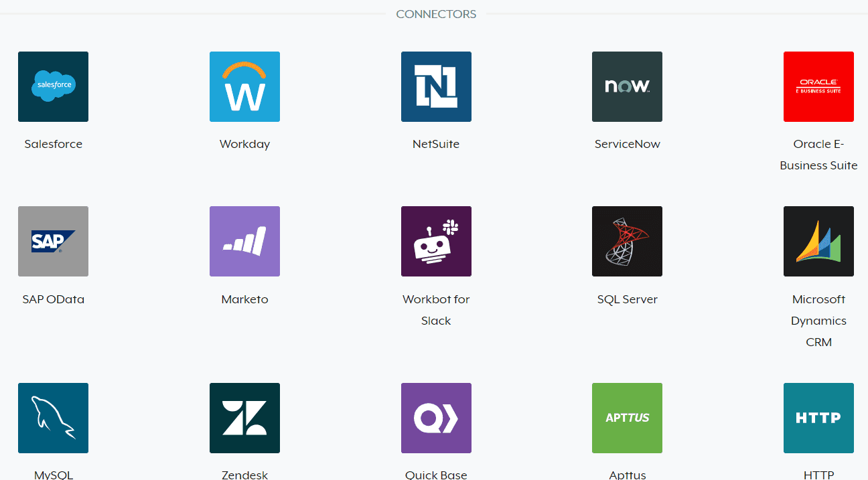Select the Marketo text label
Viewport: 868px width, 480px height.
point(244,299)
